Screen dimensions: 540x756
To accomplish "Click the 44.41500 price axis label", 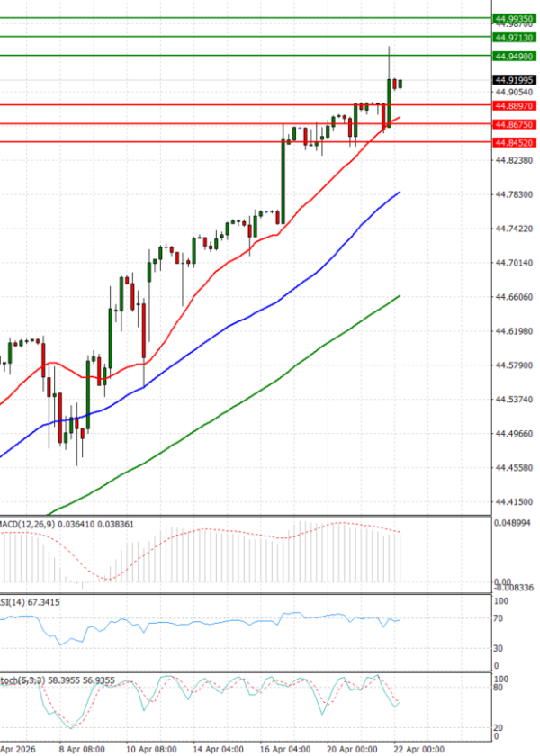I will coord(514,502).
